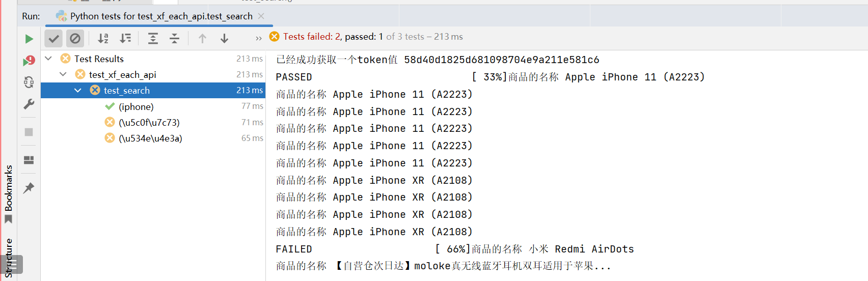
Task: Rerun tests with green play icon
Action: coord(29,39)
